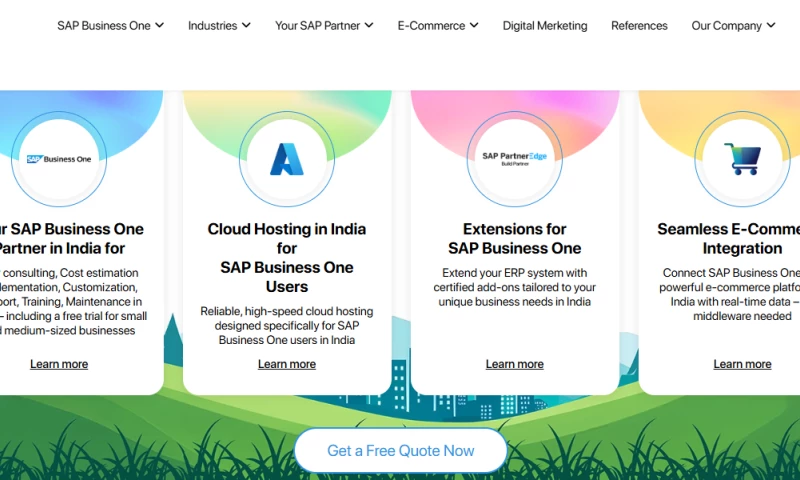
Task: Click the Azure cloud hosting icon
Action: point(286,159)
